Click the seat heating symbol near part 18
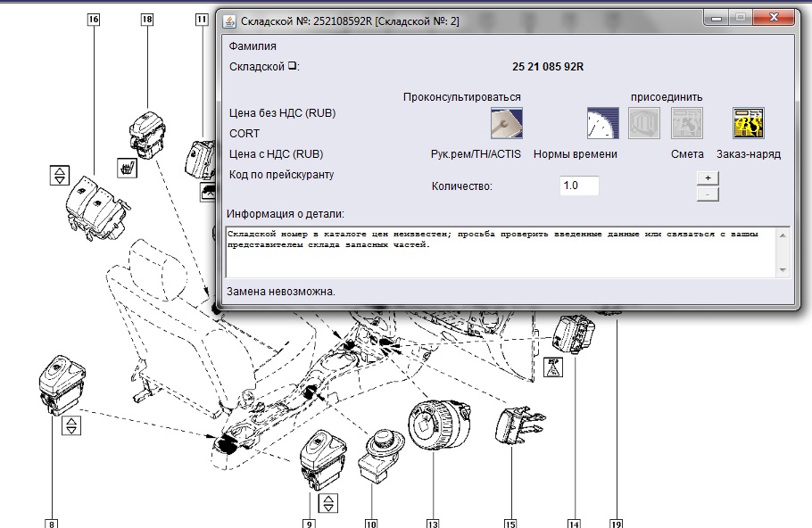 pos(128,166)
